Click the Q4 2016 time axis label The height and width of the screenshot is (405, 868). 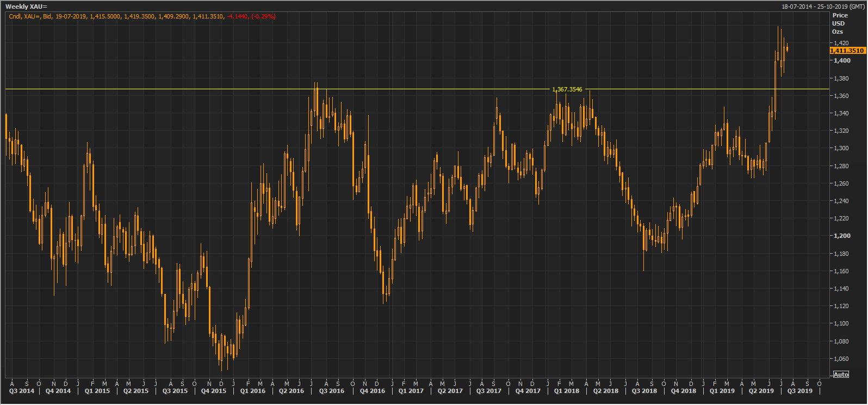373,391
